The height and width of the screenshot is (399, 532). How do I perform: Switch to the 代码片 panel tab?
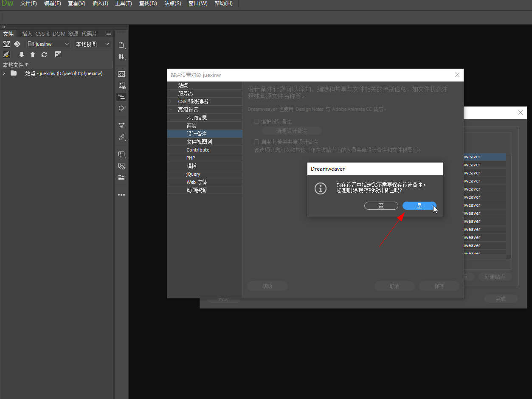point(89,34)
